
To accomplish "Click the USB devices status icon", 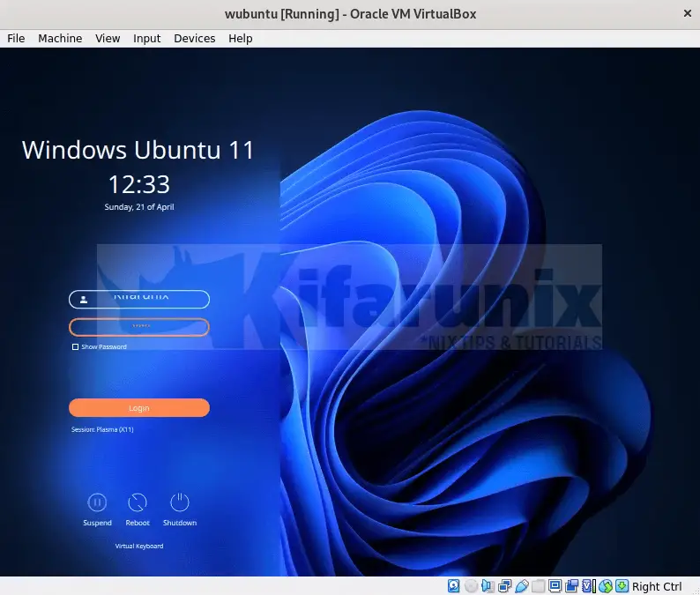I will (521, 585).
